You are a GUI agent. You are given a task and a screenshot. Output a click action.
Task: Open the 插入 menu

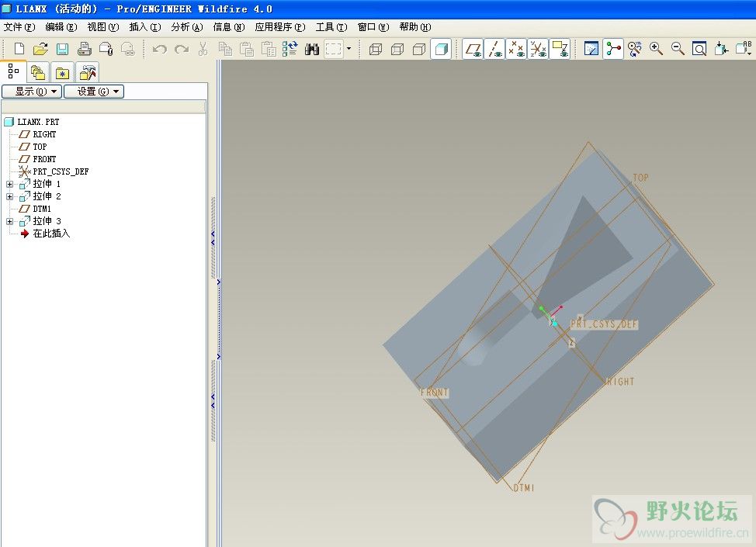(x=144, y=27)
